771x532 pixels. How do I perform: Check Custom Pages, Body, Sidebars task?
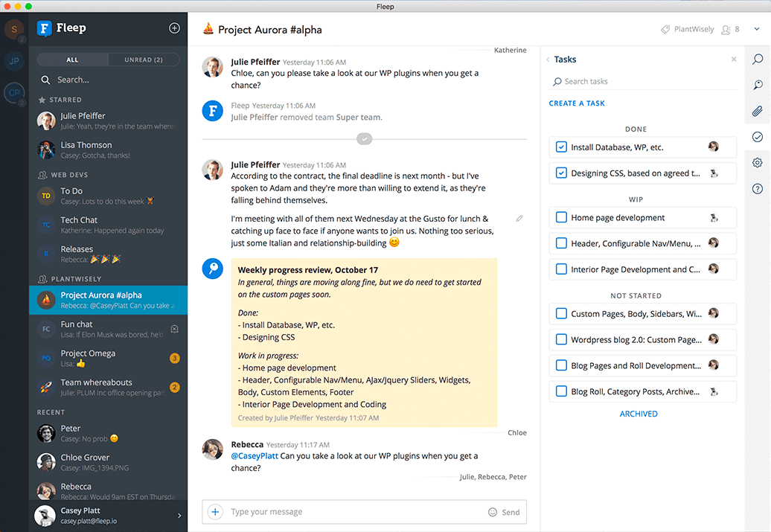click(x=561, y=314)
